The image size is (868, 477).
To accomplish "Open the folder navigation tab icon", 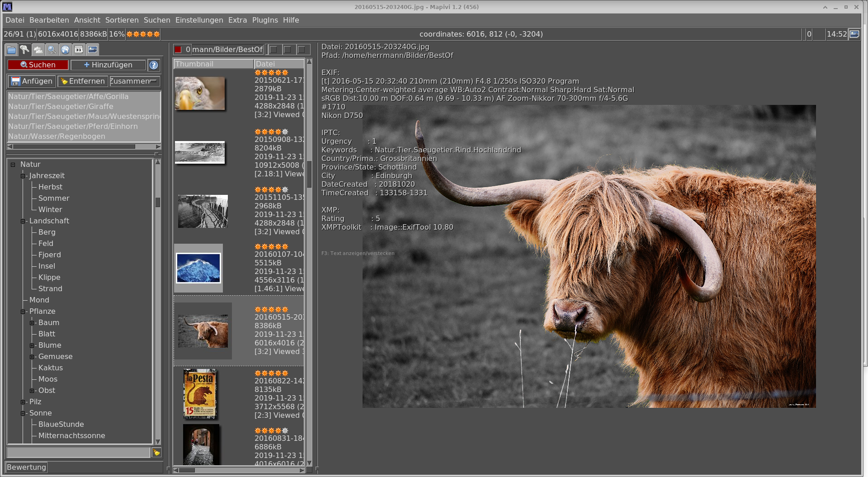I will (x=11, y=50).
